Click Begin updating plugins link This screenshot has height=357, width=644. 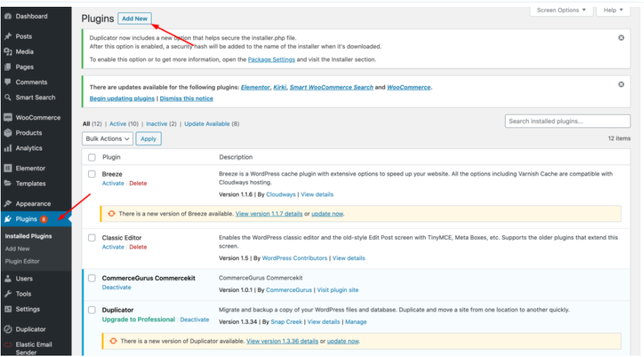122,98
